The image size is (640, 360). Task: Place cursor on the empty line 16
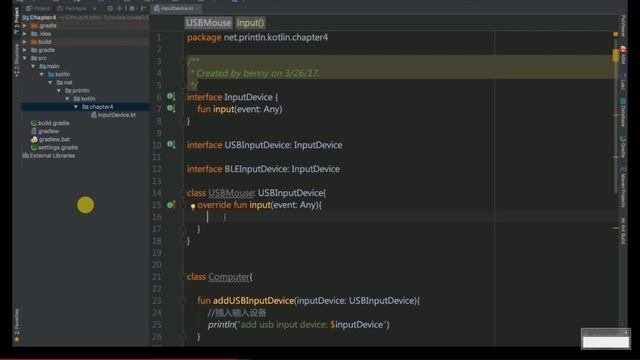400,217
